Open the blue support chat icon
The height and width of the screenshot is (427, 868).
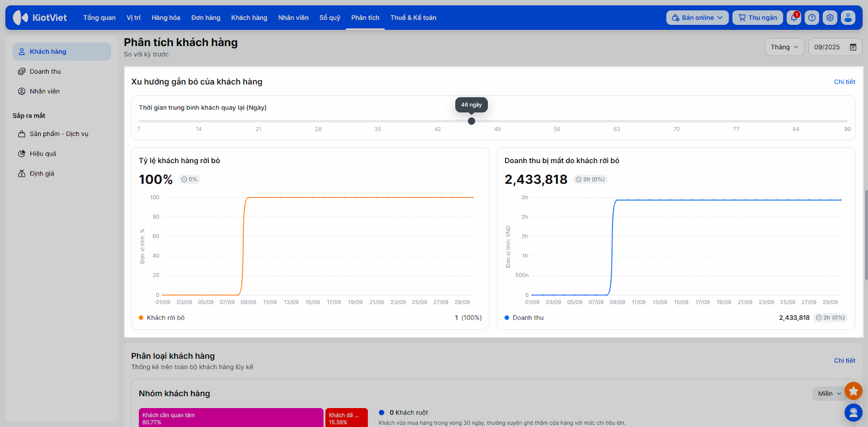(x=853, y=413)
